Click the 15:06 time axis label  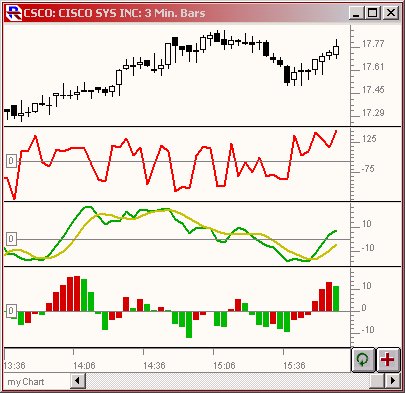224,365
